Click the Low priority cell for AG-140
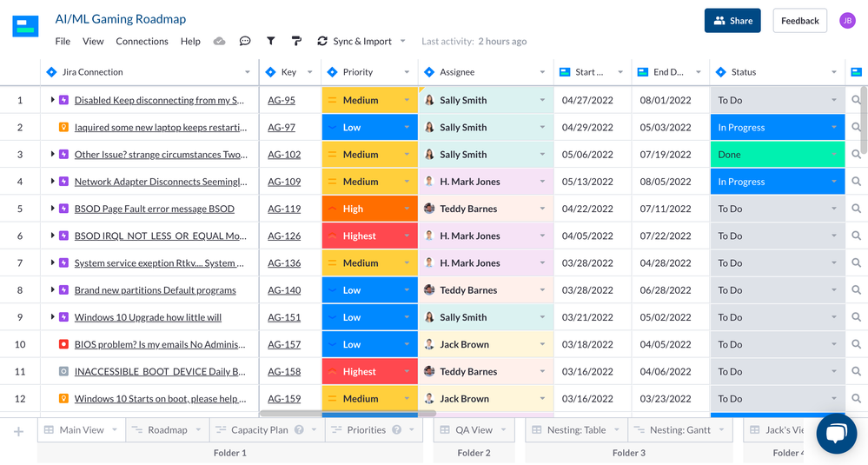 [x=370, y=290]
